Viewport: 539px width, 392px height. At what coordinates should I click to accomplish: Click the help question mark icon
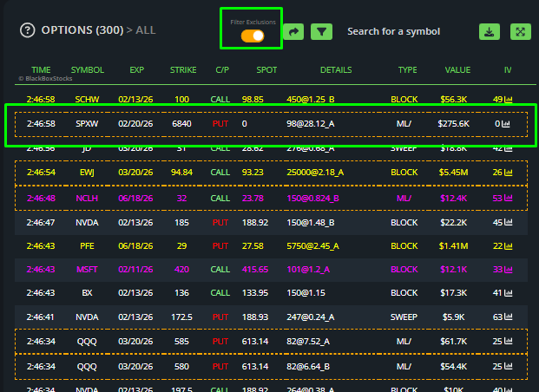[x=27, y=30]
